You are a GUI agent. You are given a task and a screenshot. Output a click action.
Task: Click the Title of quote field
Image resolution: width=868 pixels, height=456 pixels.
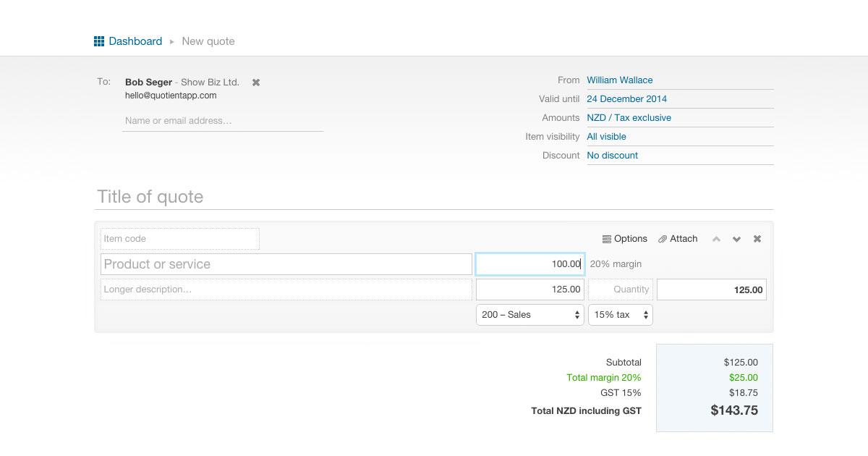click(435, 197)
